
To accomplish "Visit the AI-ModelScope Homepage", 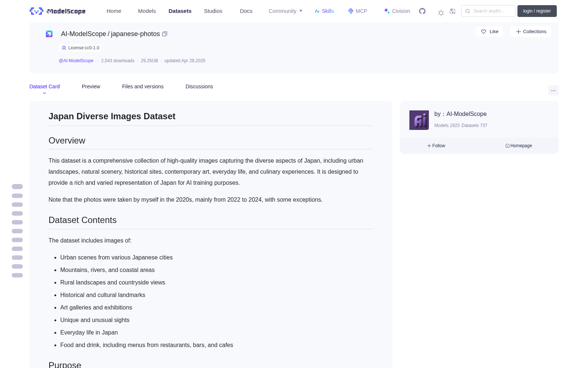I will (x=519, y=146).
